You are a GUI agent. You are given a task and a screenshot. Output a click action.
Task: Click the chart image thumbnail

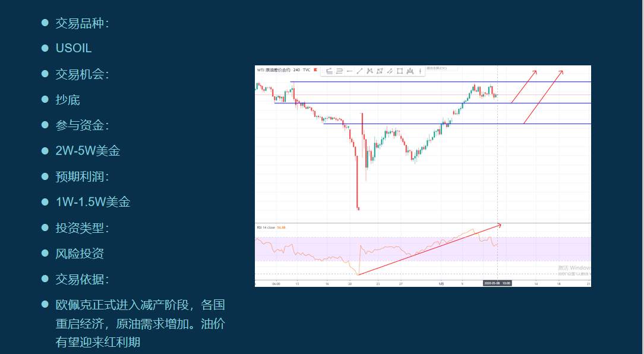[423, 176]
